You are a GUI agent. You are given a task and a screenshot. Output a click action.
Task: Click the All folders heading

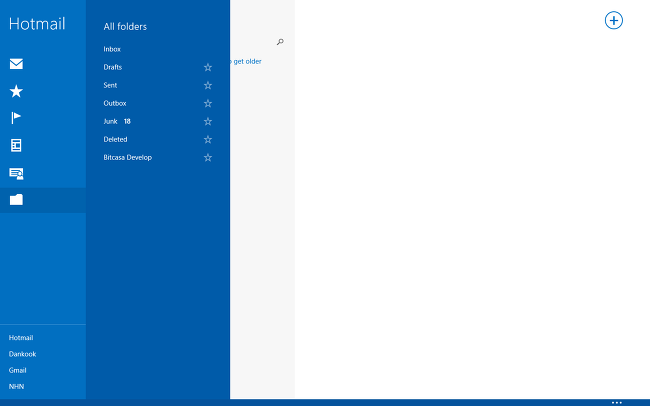(125, 27)
